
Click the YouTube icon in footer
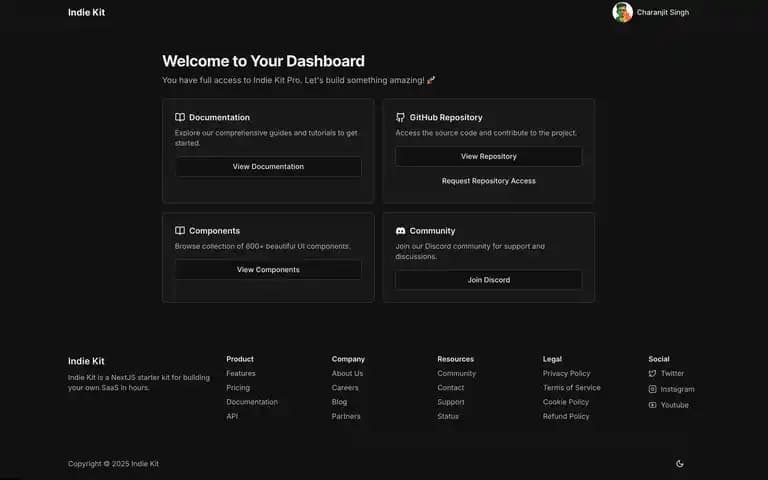click(x=652, y=405)
